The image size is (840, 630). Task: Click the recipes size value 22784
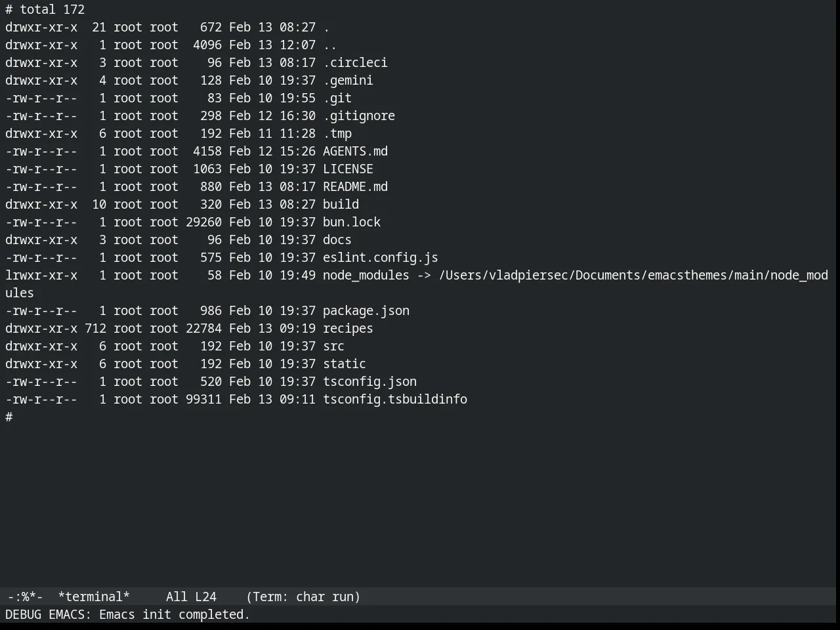203,328
